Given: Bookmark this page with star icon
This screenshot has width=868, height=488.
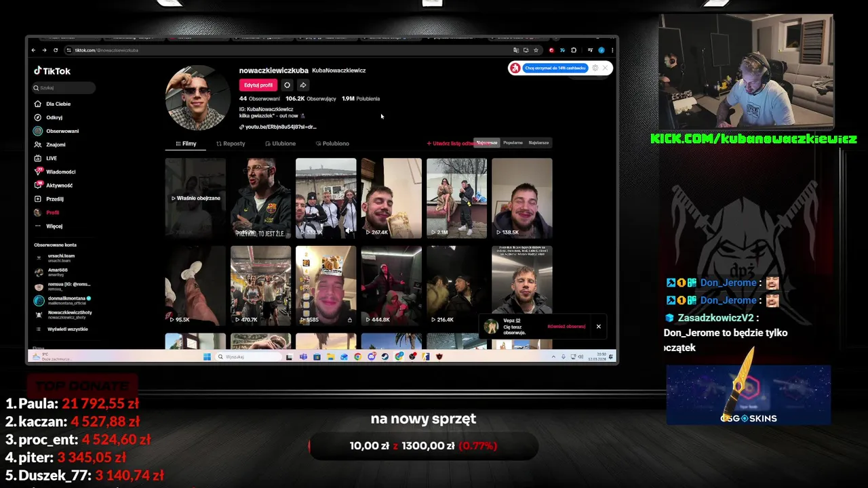Looking at the screenshot, I should [x=536, y=50].
